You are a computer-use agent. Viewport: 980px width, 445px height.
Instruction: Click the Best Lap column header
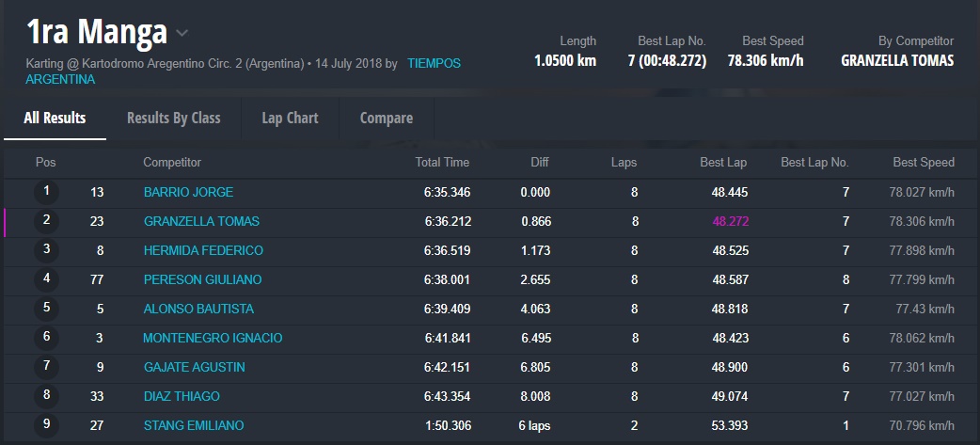(x=723, y=162)
